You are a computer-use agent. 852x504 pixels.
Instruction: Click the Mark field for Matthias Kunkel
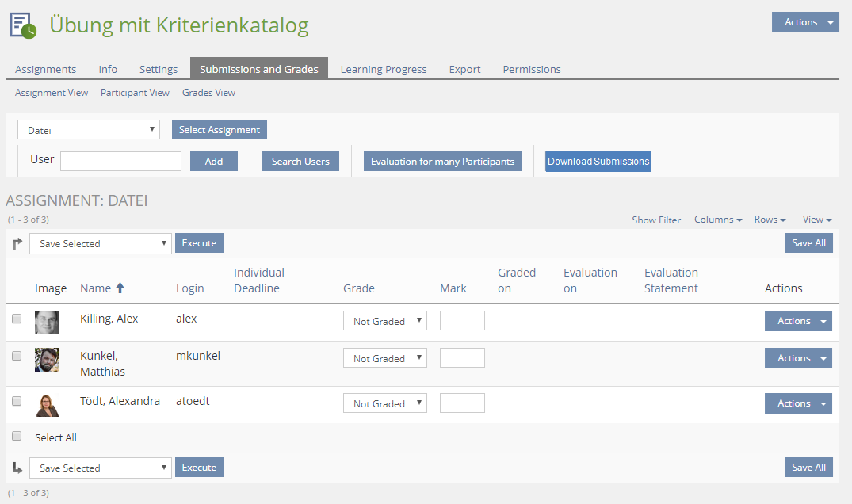(x=462, y=358)
